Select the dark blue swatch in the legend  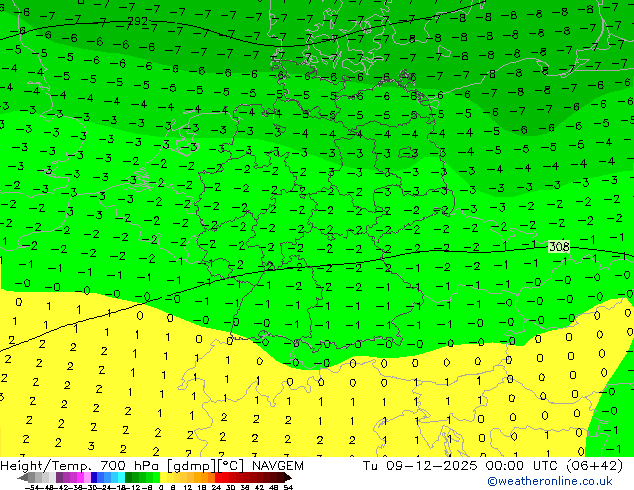pyautogui.click(x=94, y=477)
